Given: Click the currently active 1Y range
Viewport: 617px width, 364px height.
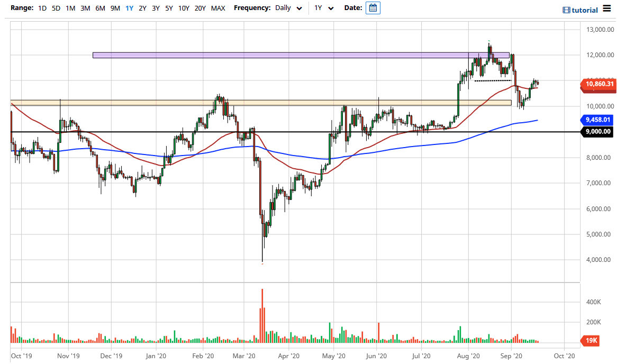Looking at the screenshot, I should pyautogui.click(x=129, y=8).
